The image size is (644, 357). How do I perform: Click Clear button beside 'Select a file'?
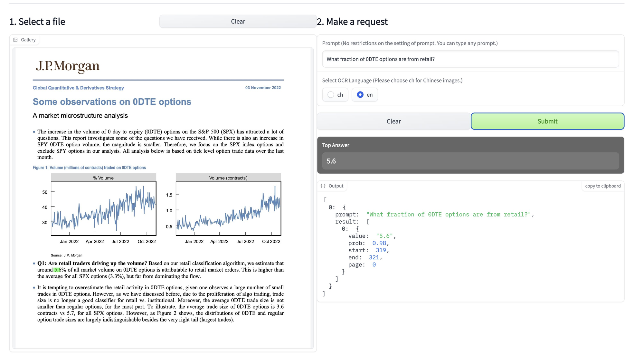click(x=238, y=22)
